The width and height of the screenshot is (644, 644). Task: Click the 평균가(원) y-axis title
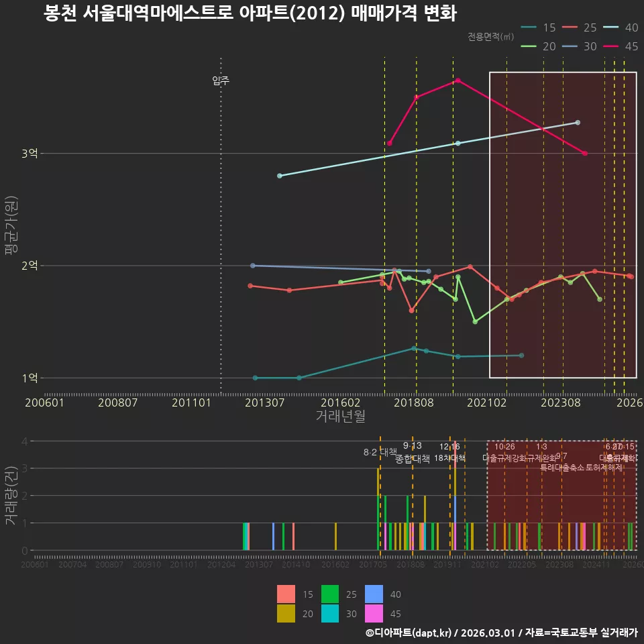click(11, 225)
